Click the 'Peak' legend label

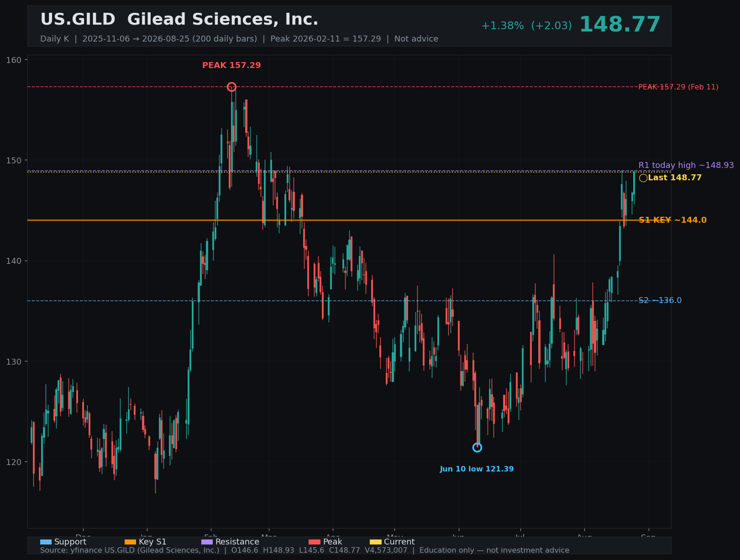tap(332, 542)
